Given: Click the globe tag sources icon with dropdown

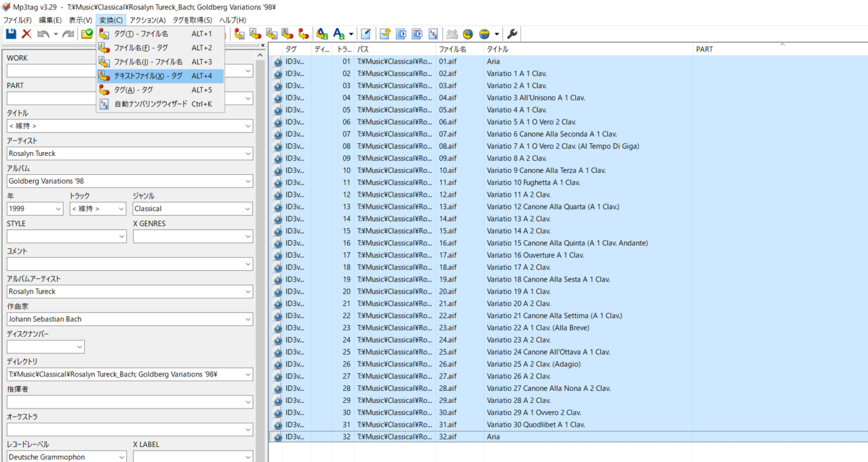Looking at the screenshot, I should pyautogui.click(x=485, y=34).
